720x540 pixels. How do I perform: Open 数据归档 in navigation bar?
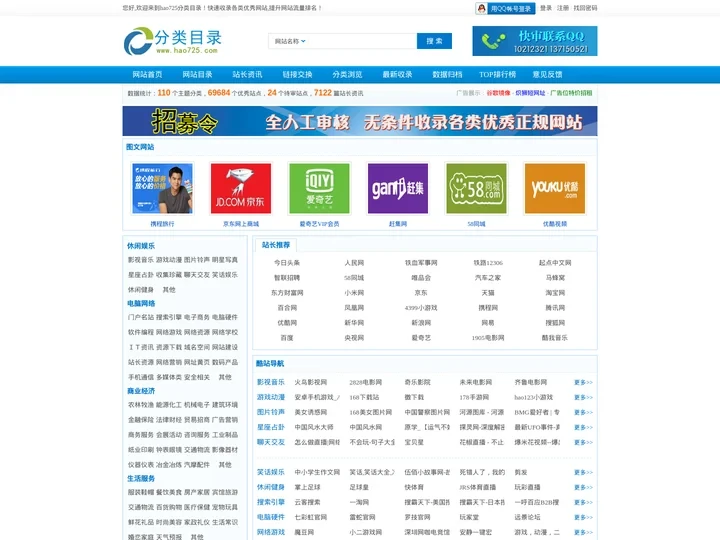(448, 74)
